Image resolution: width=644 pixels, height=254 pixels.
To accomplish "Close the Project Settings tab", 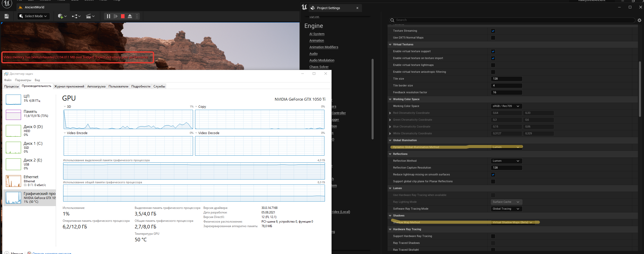I will tap(357, 8).
